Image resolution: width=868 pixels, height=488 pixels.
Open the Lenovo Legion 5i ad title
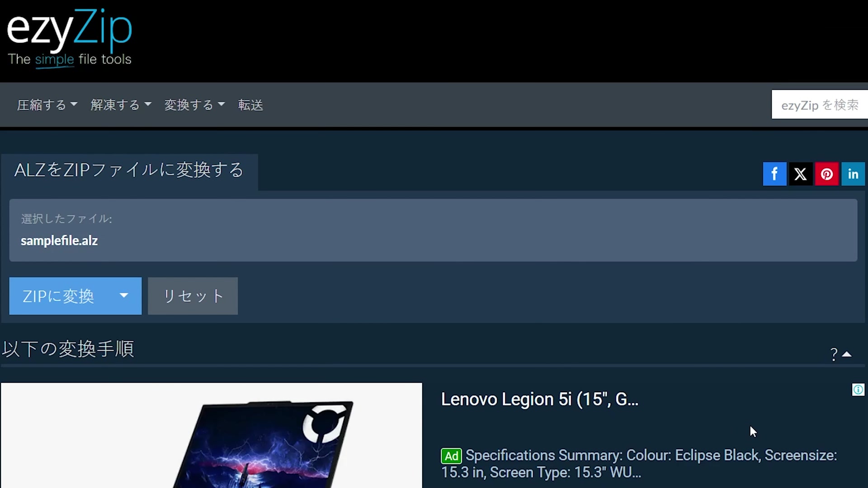[539, 399]
